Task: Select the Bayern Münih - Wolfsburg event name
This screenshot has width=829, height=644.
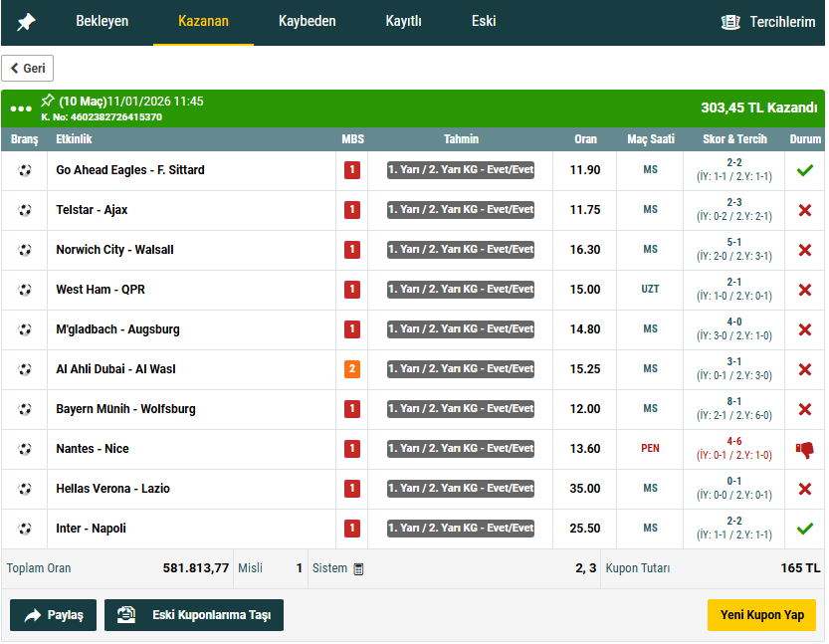Action: [x=125, y=409]
